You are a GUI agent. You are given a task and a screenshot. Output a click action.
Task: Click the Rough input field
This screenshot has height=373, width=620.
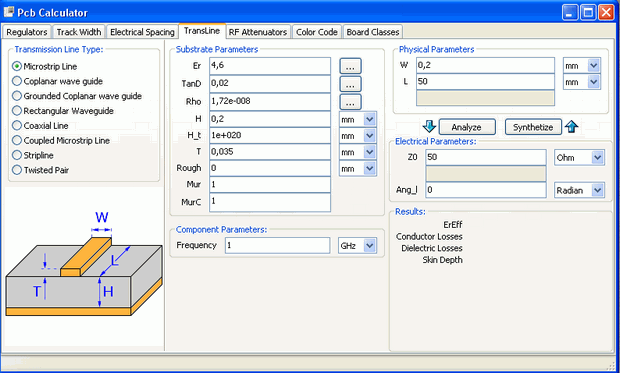270,168
